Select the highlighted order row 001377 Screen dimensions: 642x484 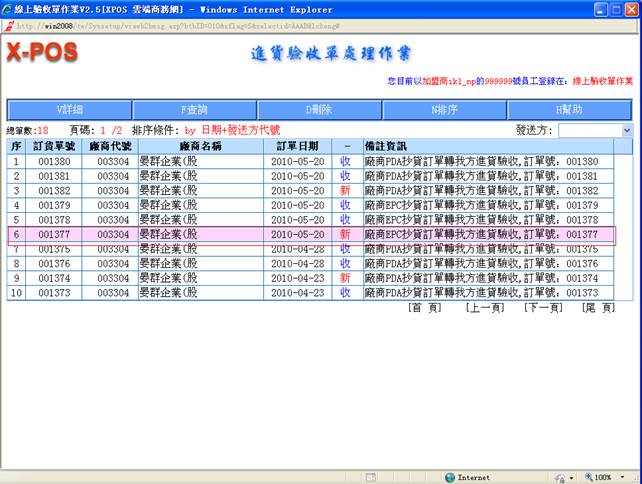53,235
